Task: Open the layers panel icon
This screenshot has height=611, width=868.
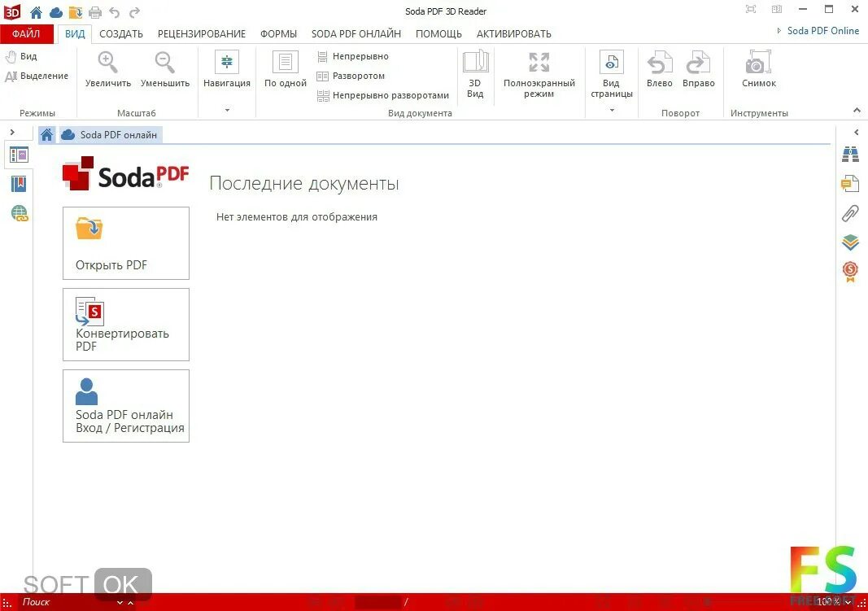Action: [x=850, y=242]
